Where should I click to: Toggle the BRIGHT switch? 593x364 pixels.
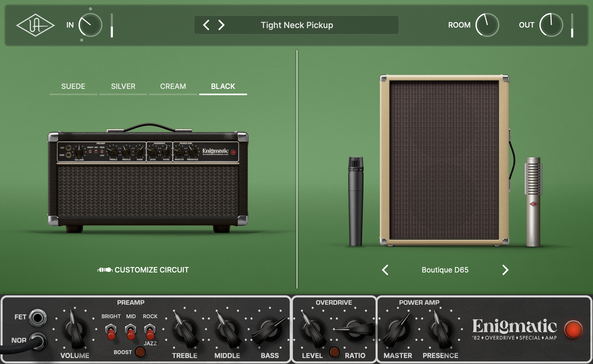pos(111,331)
